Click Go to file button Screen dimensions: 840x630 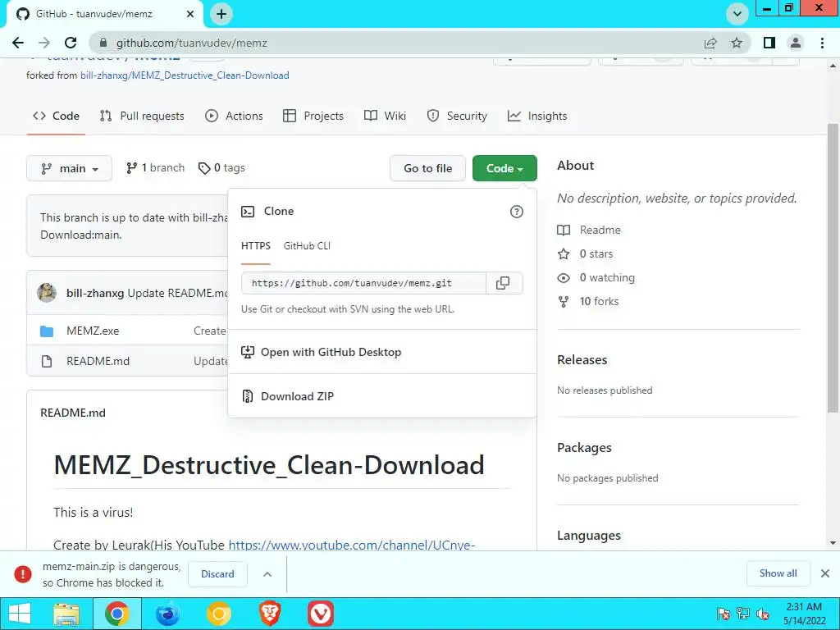[x=427, y=168]
